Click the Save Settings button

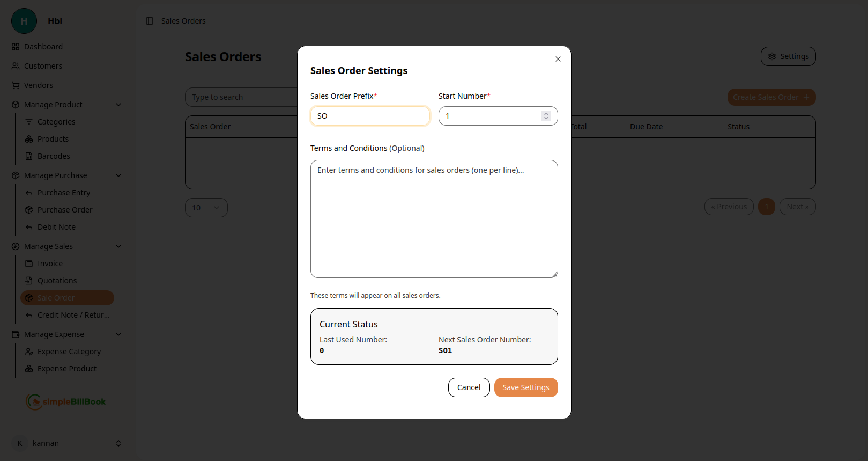point(525,387)
